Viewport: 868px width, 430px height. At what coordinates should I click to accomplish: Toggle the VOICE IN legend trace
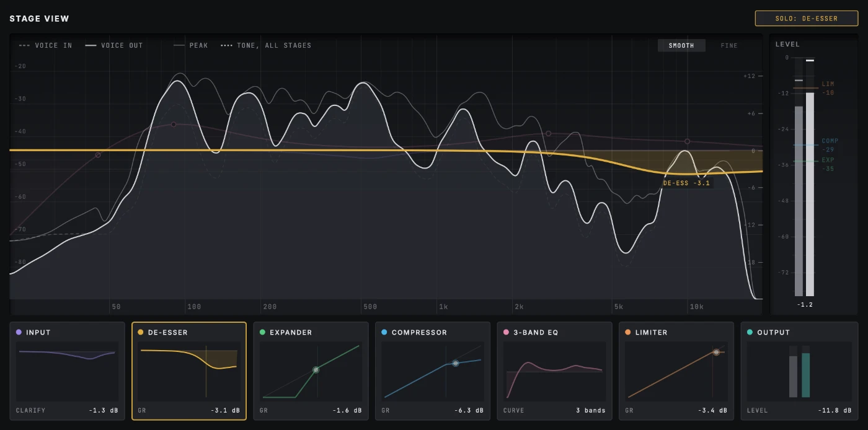[x=45, y=45]
